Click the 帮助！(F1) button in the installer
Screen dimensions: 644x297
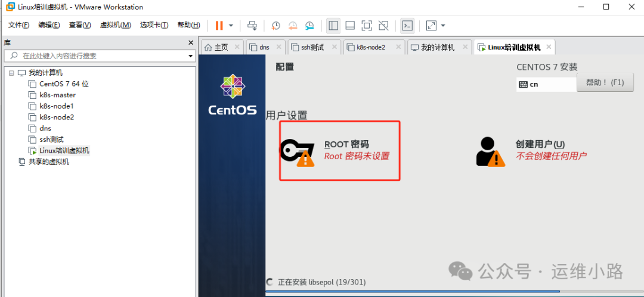[x=605, y=82]
